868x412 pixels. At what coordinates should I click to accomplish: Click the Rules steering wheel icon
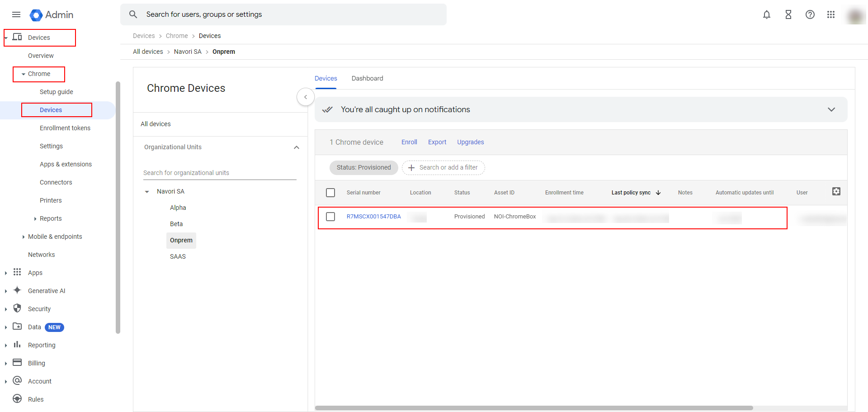(x=17, y=398)
